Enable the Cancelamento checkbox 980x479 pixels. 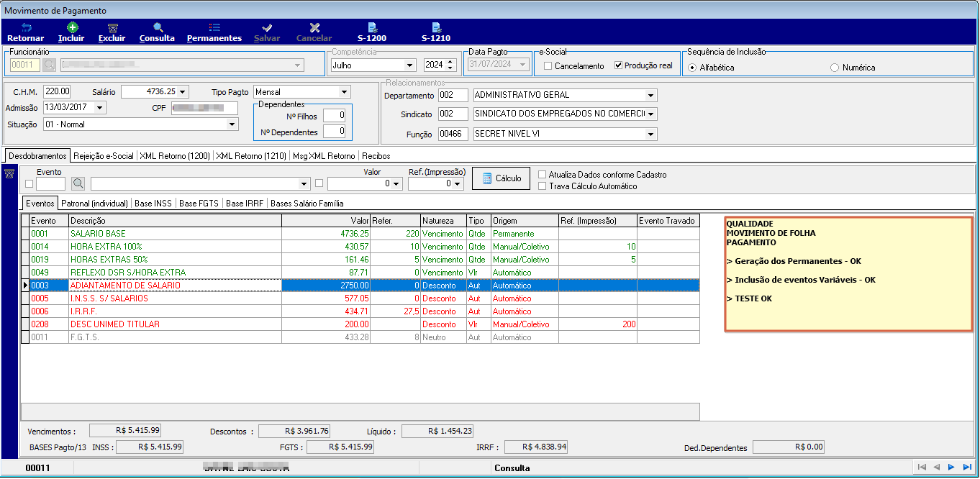click(x=548, y=66)
